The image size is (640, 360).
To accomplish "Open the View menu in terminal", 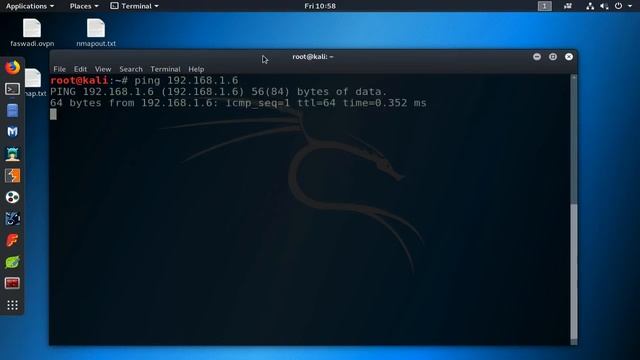I will pos(103,69).
